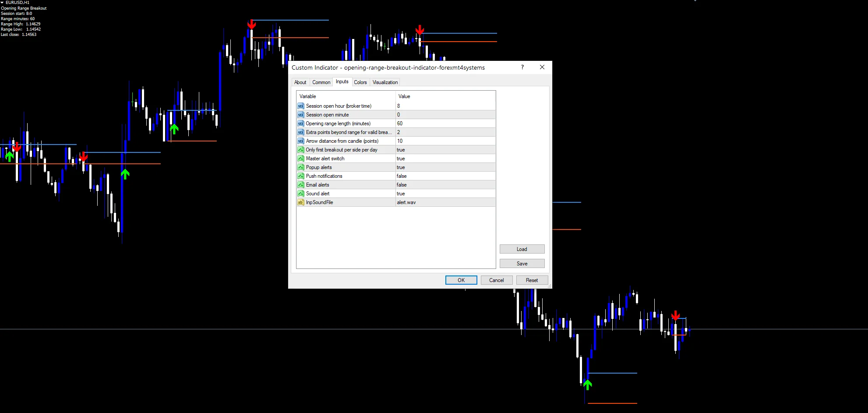The width and height of the screenshot is (868, 413).
Task: Click the icon beside Popup alerts
Action: click(300, 167)
